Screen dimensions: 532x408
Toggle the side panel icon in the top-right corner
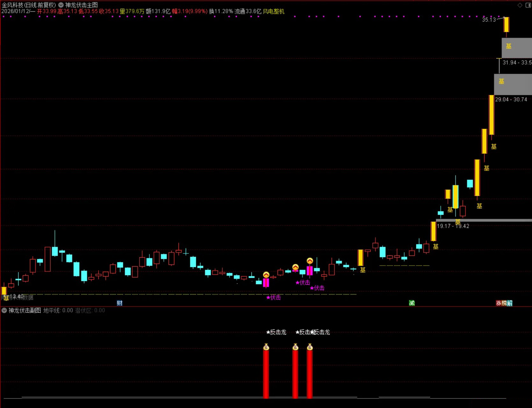528,5
